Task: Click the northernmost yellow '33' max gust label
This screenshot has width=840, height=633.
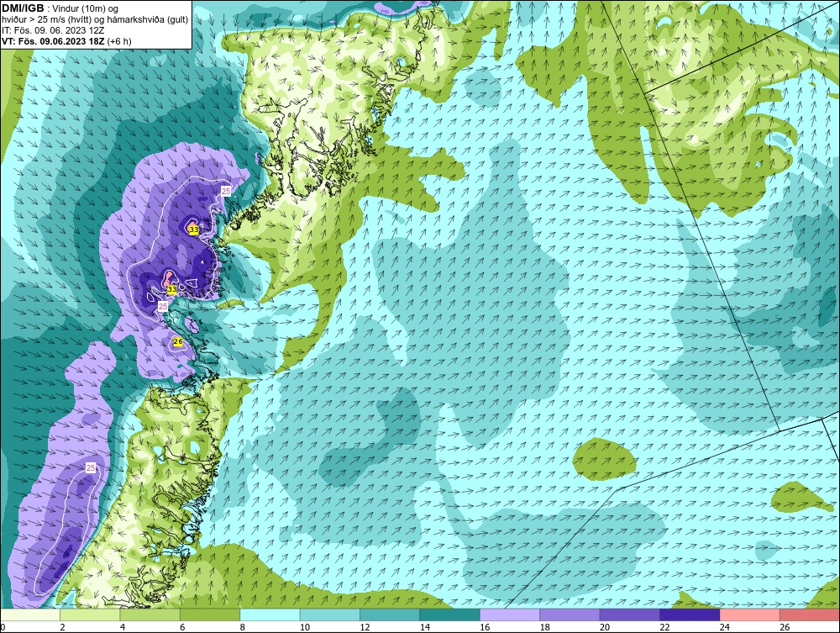Action: click(195, 230)
